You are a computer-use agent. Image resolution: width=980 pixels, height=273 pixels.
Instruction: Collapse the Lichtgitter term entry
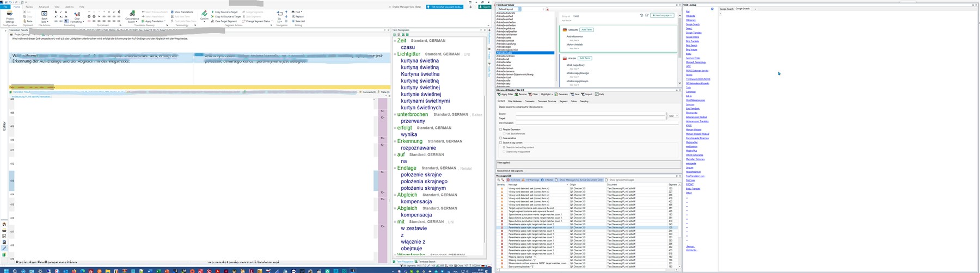(x=395, y=54)
